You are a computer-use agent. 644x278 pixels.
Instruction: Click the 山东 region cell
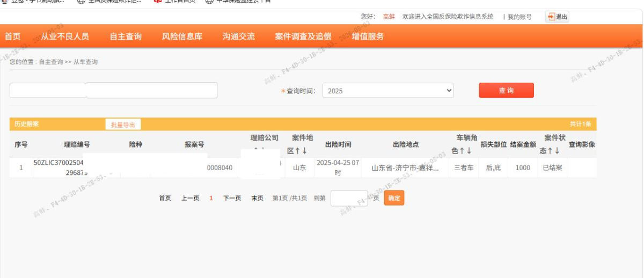click(299, 167)
